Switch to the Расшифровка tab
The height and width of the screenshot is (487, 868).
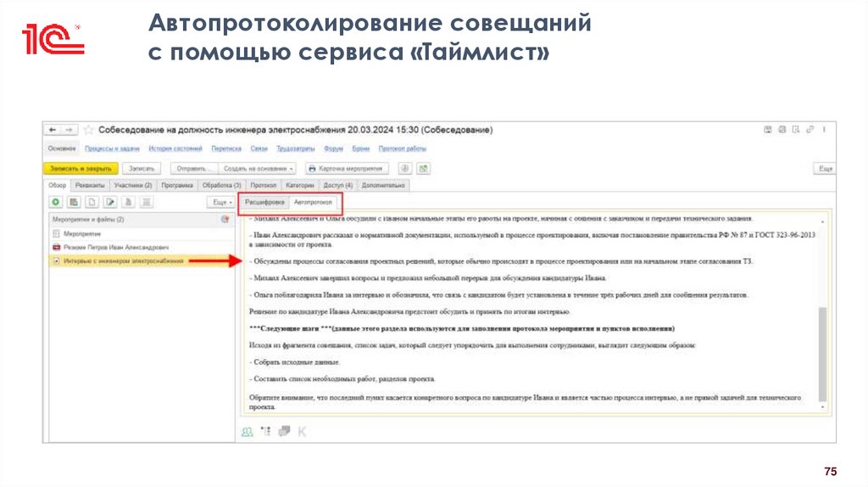click(264, 203)
